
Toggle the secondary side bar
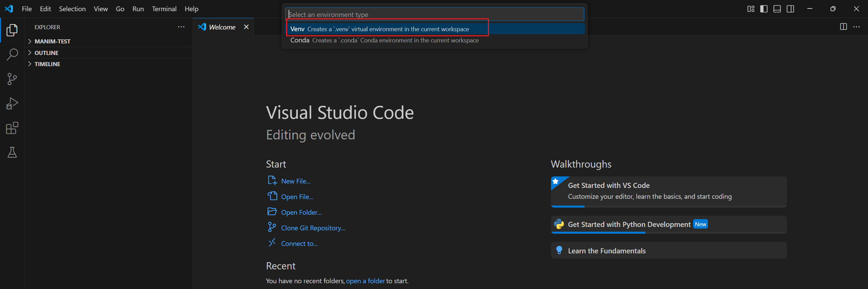[x=790, y=9]
